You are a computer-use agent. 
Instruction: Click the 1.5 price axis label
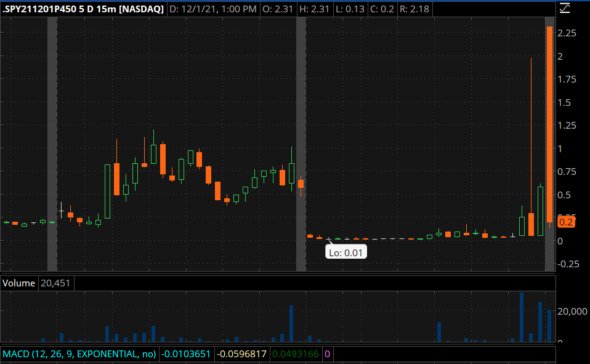point(564,102)
